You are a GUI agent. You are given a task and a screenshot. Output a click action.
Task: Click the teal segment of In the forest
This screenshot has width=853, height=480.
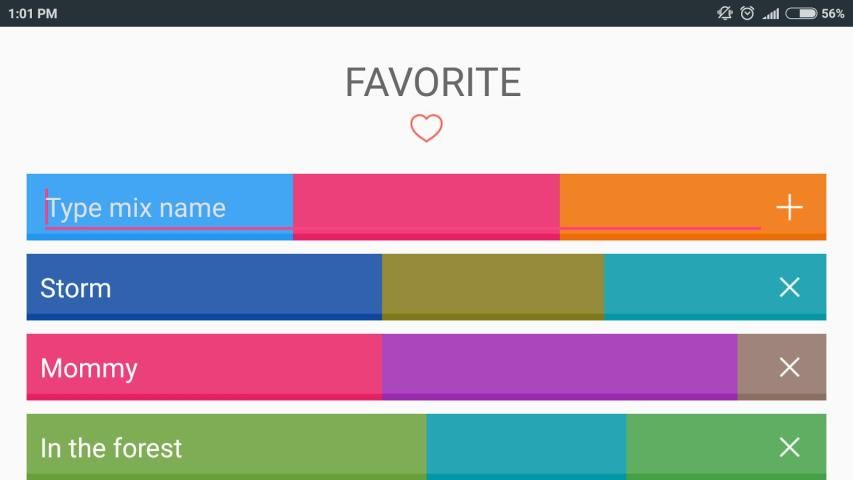pyautogui.click(x=526, y=447)
